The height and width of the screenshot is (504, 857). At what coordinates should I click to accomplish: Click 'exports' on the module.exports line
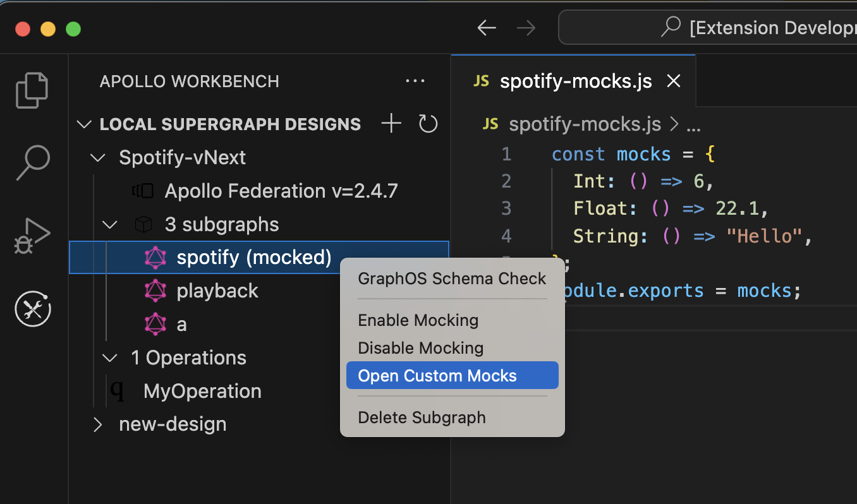[x=666, y=291]
